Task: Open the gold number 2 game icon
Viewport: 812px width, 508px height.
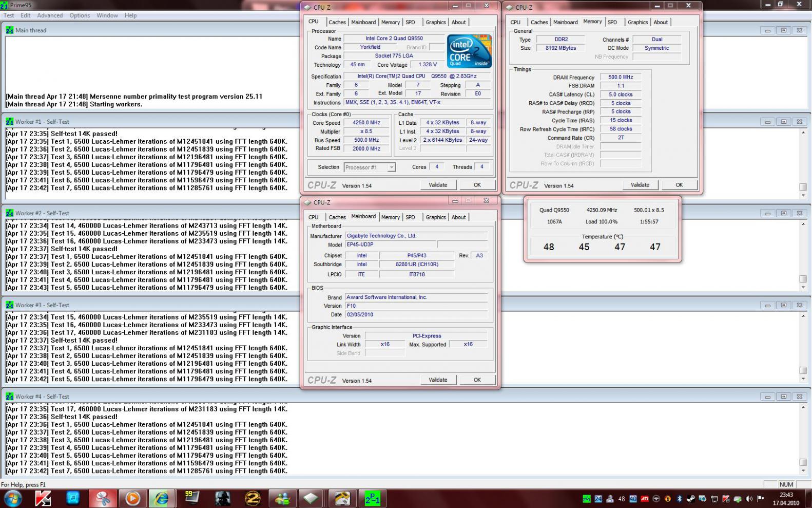Action: [252, 498]
